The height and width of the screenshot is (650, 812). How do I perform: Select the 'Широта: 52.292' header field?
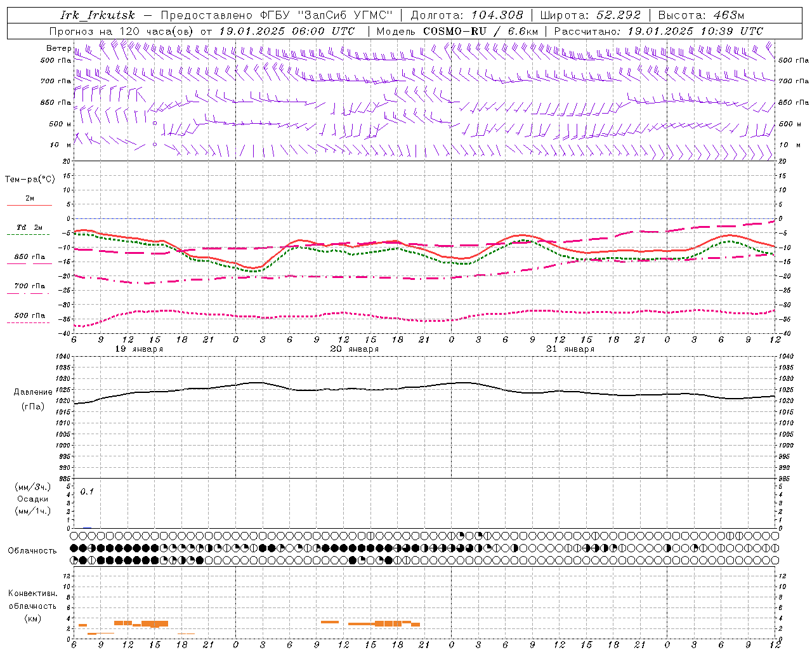(591, 15)
